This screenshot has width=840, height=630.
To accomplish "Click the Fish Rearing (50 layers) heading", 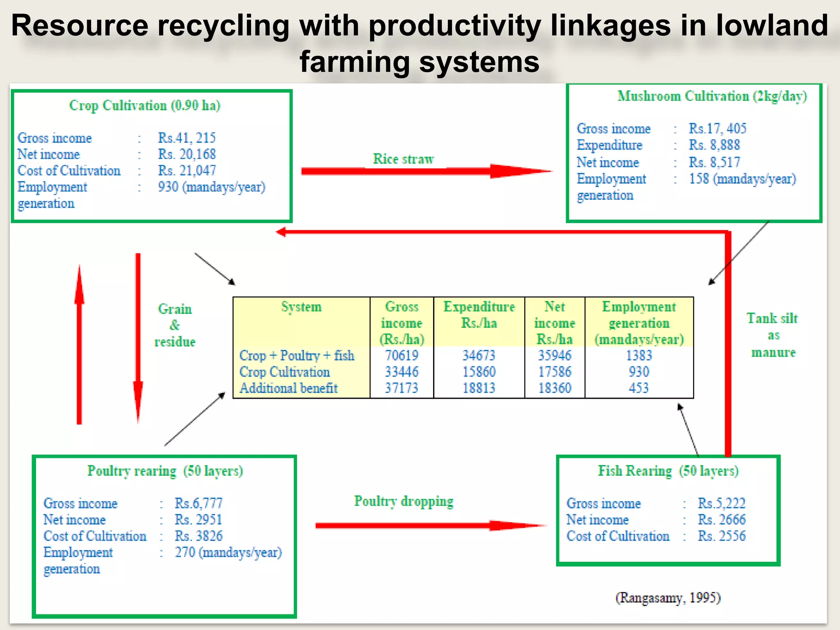I will pyautogui.click(x=668, y=471).
